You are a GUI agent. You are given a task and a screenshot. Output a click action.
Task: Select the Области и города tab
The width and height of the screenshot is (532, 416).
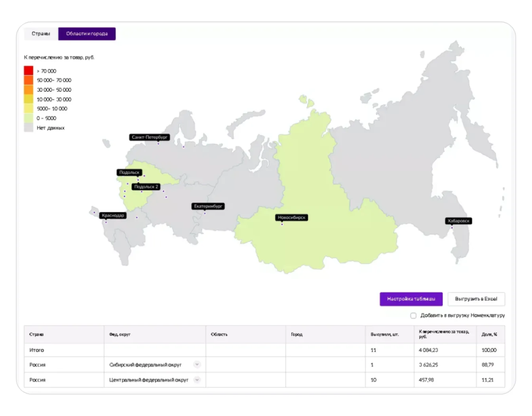[87, 34]
